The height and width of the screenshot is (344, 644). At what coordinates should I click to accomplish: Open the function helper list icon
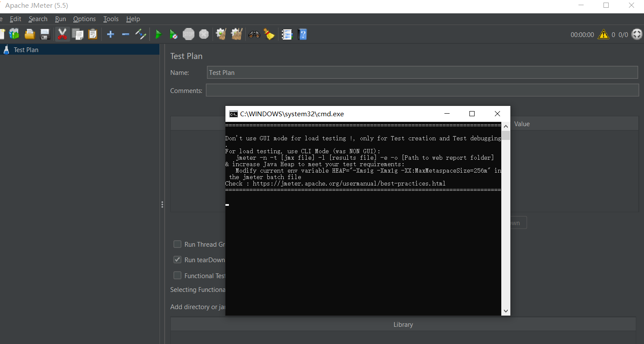pyautogui.click(x=287, y=34)
